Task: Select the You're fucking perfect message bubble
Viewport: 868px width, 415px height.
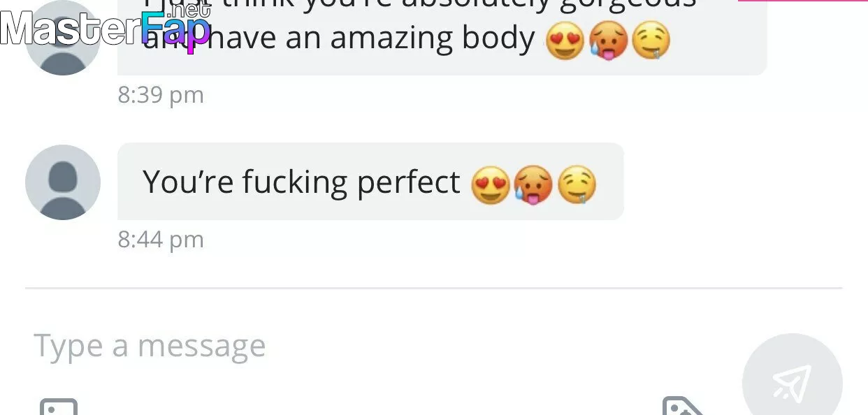Action: pos(370,182)
